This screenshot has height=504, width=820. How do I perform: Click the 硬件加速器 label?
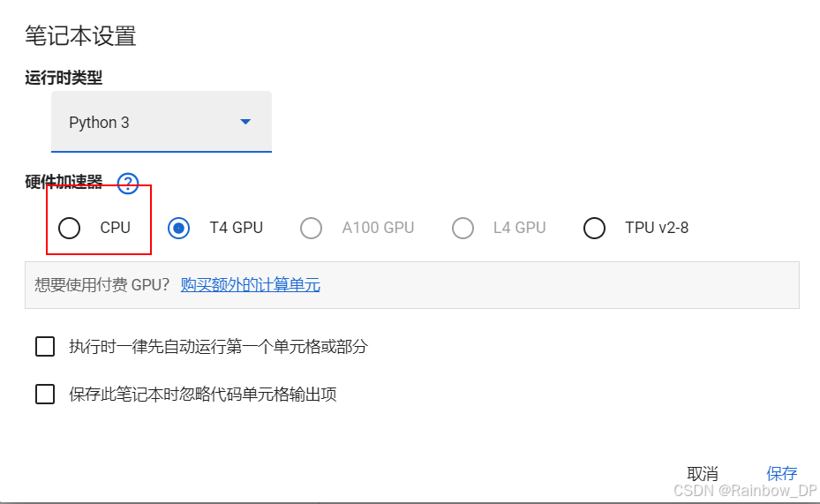click(64, 182)
